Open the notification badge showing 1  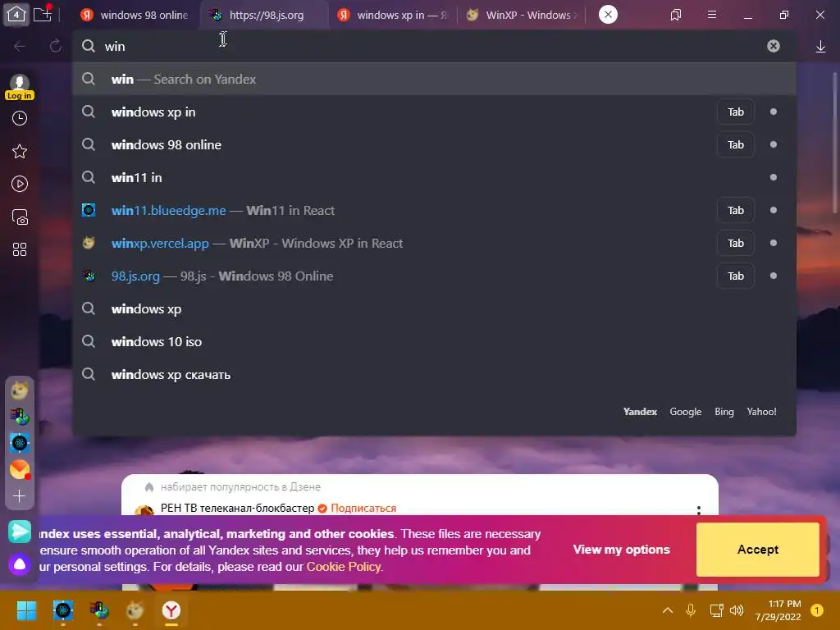(817, 610)
